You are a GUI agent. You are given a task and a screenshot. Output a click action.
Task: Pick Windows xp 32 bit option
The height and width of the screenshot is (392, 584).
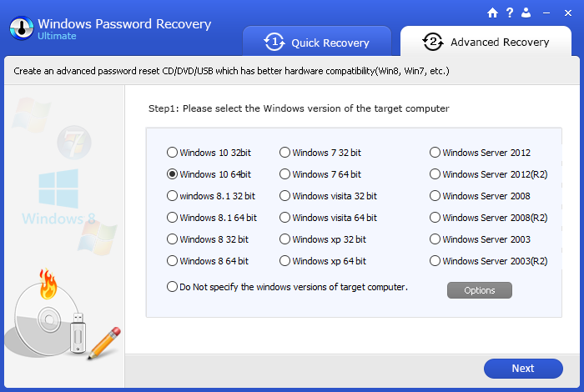[x=323, y=239]
